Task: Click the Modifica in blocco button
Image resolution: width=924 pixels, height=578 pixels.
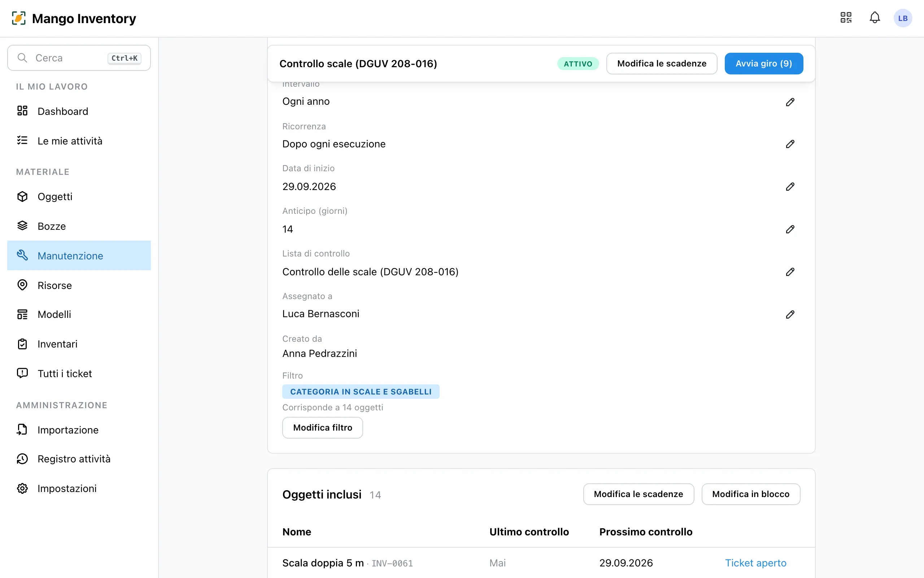Action: click(751, 494)
